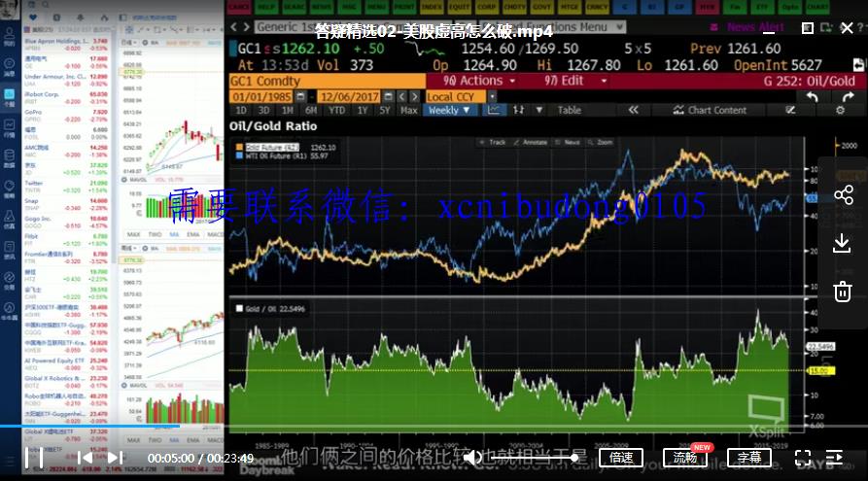Skip to the previous video
The width and height of the screenshot is (868, 481).
pyautogui.click(x=85, y=458)
